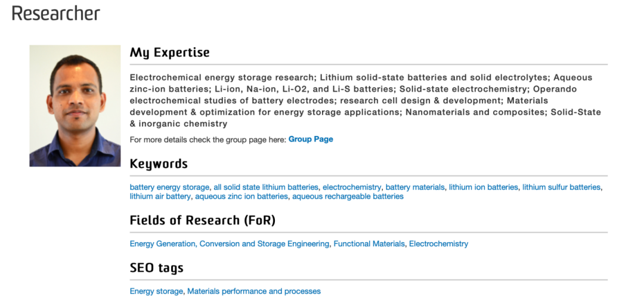Image resolution: width=644 pixels, height=303 pixels.
Task: Open Energy Generation, Conversion and Storage Engineering
Action: [x=230, y=244]
